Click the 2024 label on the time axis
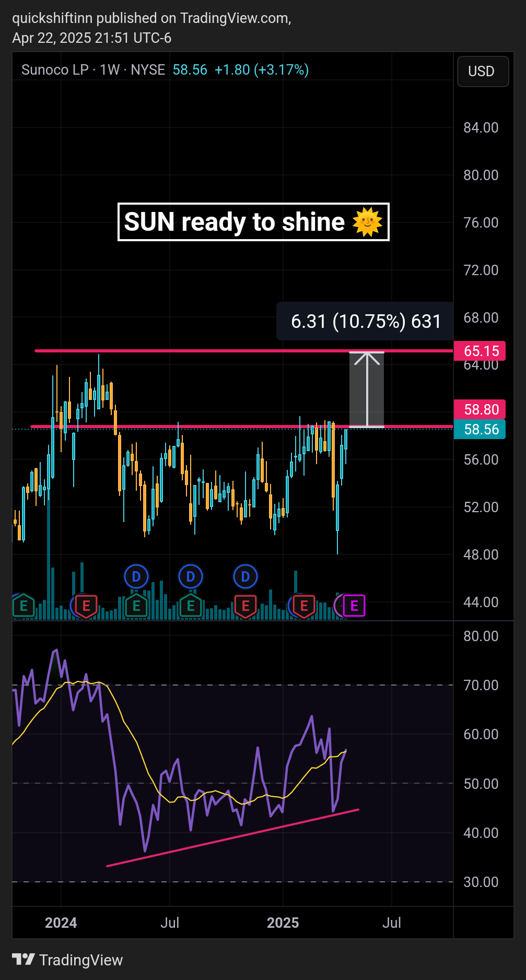This screenshot has width=526, height=980. pyautogui.click(x=61, y=923)
